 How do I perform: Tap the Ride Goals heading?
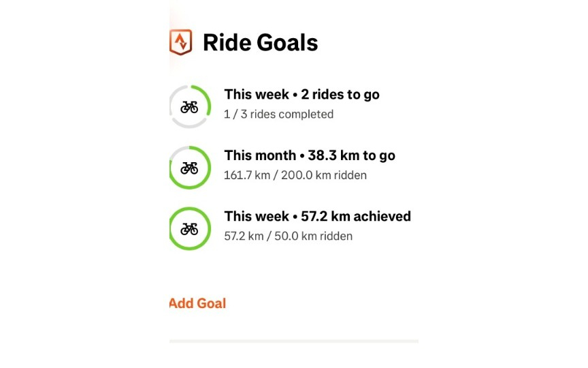click(260, 43)
